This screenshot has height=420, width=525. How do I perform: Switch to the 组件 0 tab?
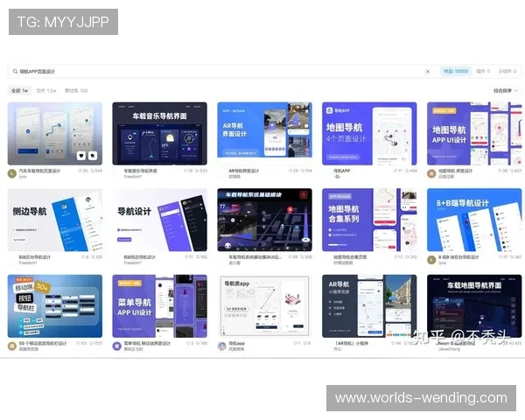483,71
